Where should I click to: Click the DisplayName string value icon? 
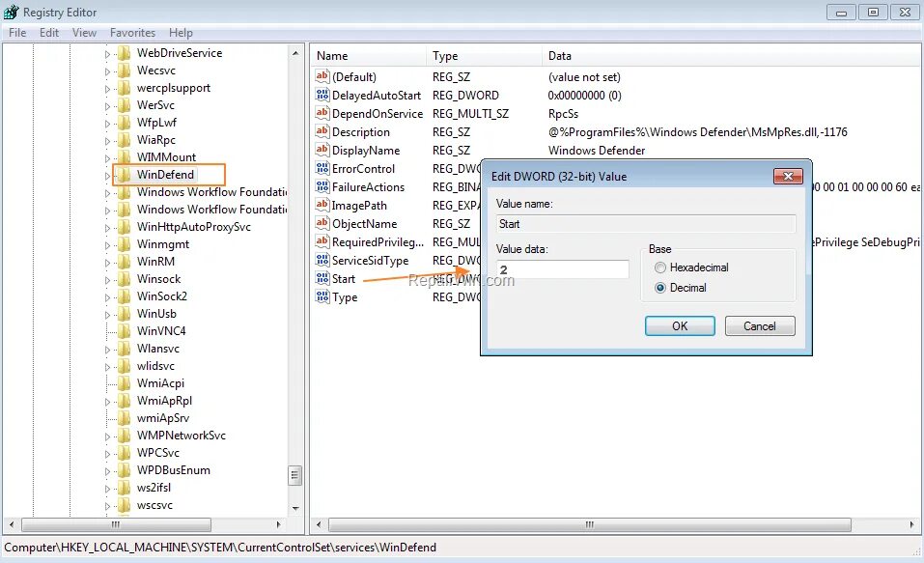(x=322, y=150)
